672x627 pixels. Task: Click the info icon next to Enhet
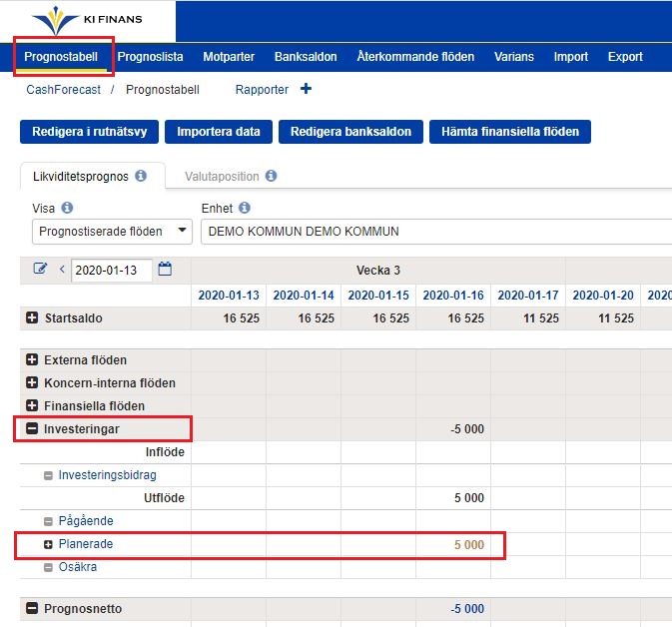tap(245, 209)
